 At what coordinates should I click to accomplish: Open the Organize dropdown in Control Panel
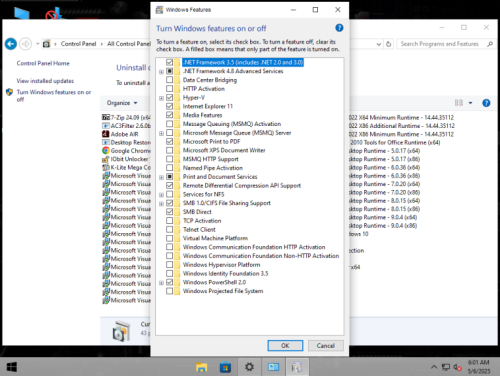click(x=122, y=103)
